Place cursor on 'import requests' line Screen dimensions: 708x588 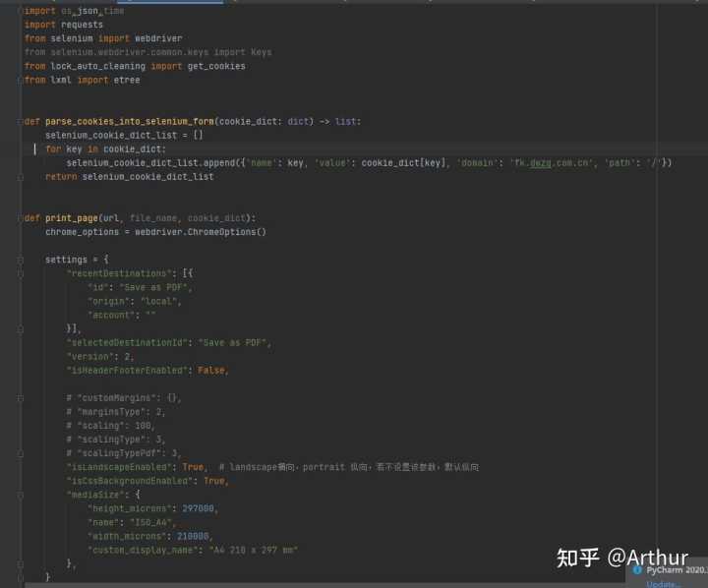(x=64, y=25)
